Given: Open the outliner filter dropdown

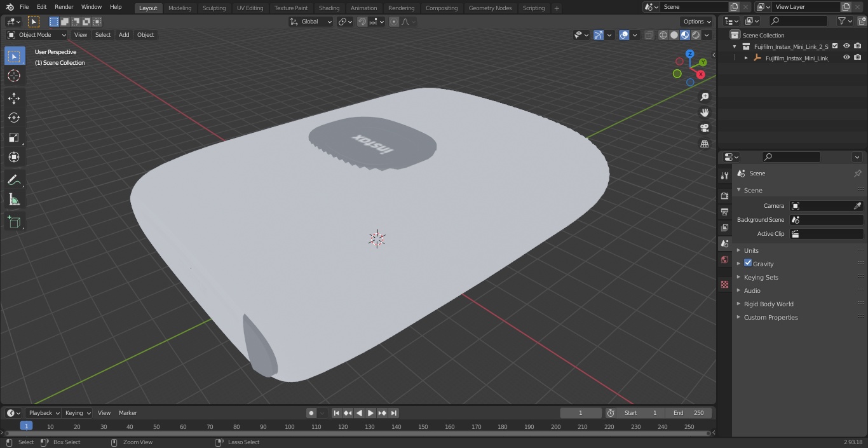Looking at the screenshot, I should click(844, 21).
